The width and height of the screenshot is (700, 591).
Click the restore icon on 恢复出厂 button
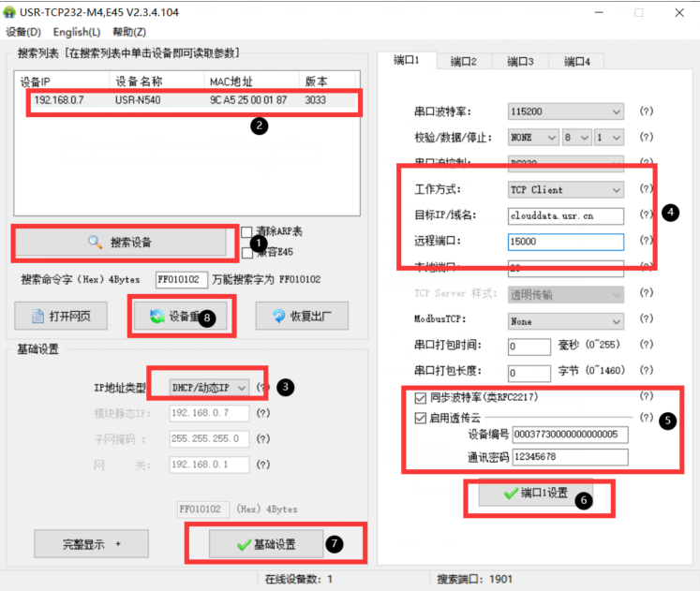tap(277, 317)
